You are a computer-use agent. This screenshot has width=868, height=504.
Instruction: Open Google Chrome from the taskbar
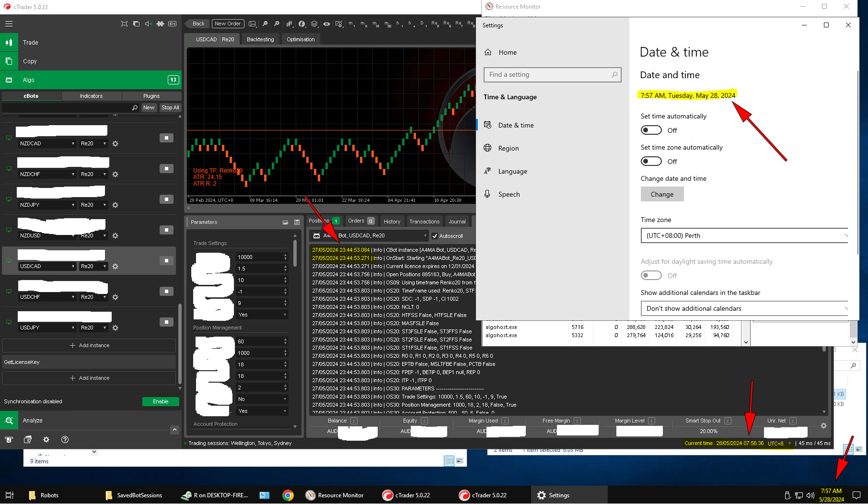[x=288, y=495]
